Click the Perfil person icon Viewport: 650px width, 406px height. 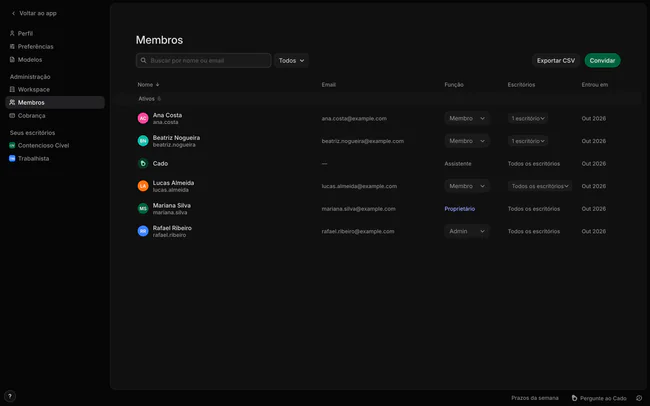click(x=12, y=33)
